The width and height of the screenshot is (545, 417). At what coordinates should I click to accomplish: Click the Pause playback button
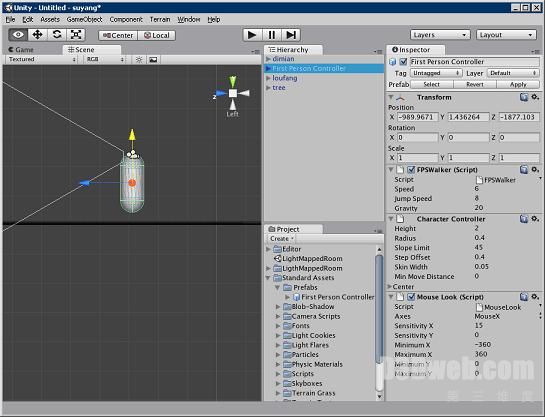point(271,35)
